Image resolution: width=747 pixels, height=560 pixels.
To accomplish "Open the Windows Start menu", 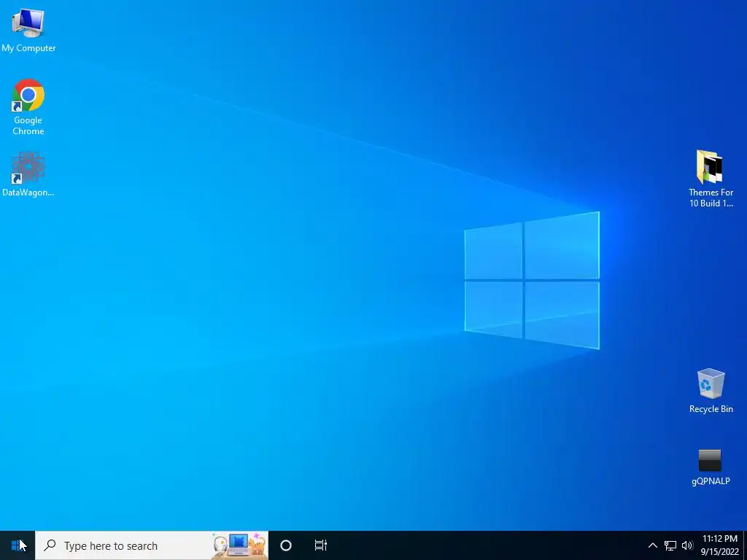I will click(18, 545).
